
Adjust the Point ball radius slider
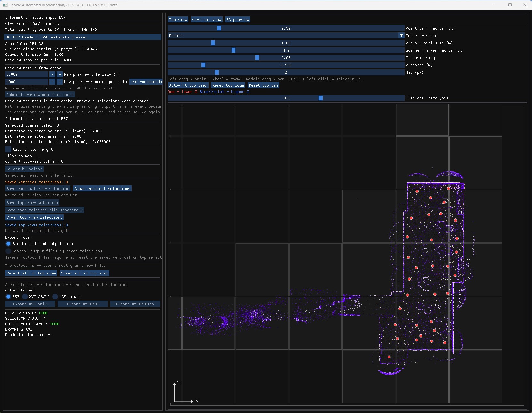[x=286, y=28]
